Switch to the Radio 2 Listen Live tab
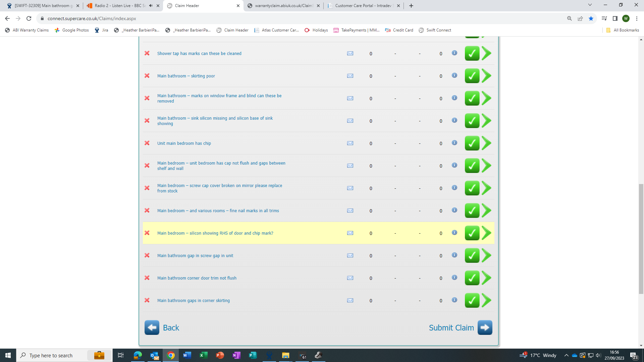Screen dimensions: 644x362 [119, 6]
